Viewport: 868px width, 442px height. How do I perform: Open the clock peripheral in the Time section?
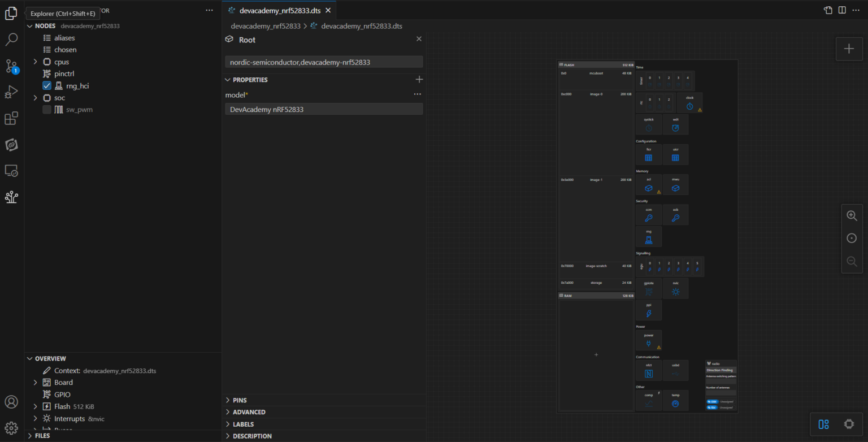click(690, 102)
